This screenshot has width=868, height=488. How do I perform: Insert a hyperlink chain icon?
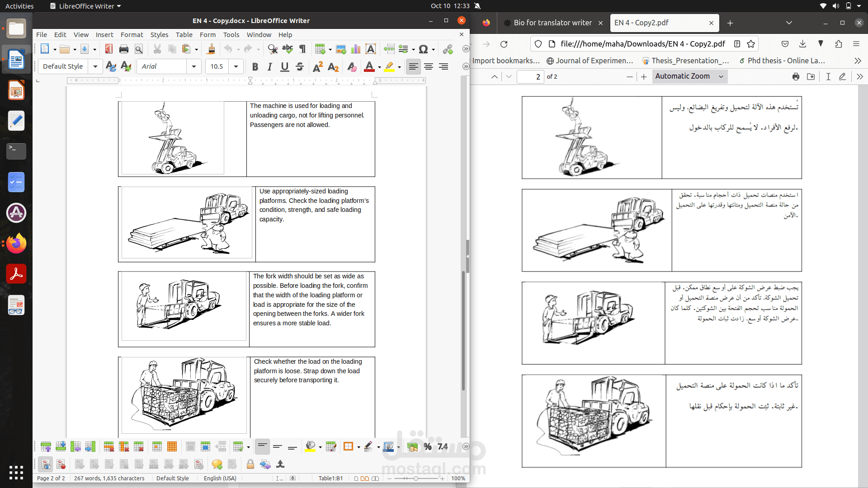(x=448, y=49)
